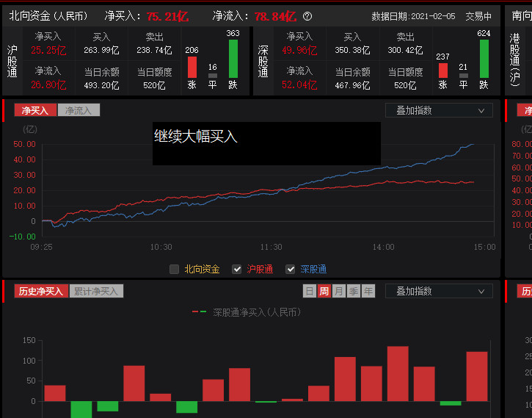
Task: Open the 叠加指数 dropdown above the intraday chart
Action: pyautogui.click(x=439, y=110)
